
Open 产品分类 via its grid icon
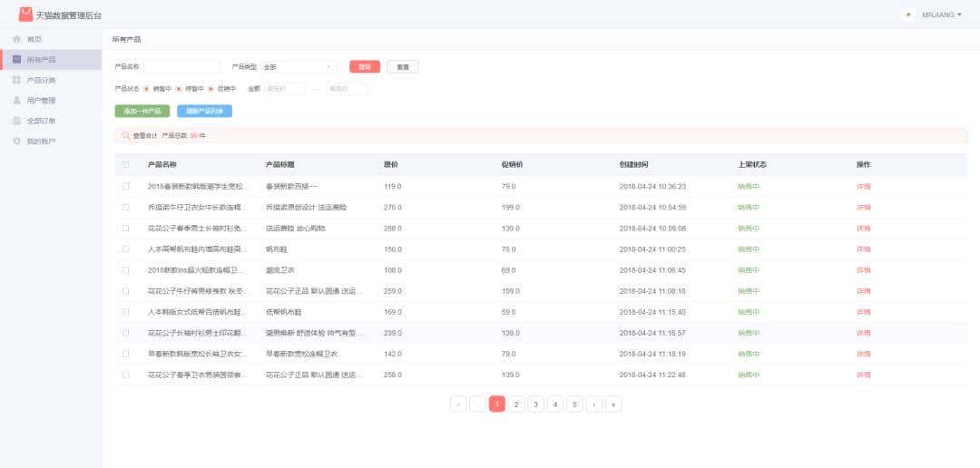17,80
